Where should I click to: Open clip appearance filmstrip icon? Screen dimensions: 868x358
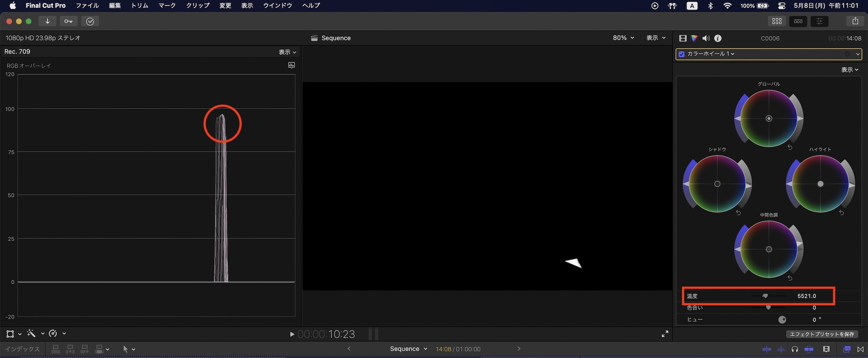coord(826,349)
